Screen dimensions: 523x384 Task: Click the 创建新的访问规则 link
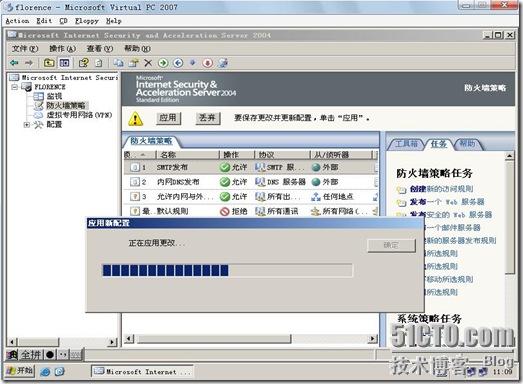(x=441, y=189)
